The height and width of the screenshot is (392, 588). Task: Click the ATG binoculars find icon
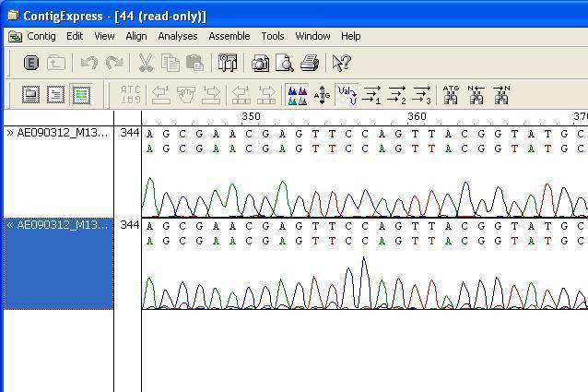451,94
